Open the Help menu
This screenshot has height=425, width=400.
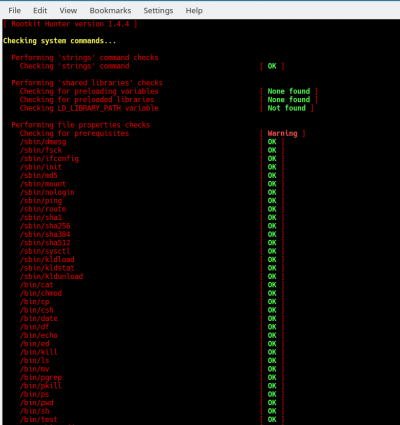[x=194, y=11]
